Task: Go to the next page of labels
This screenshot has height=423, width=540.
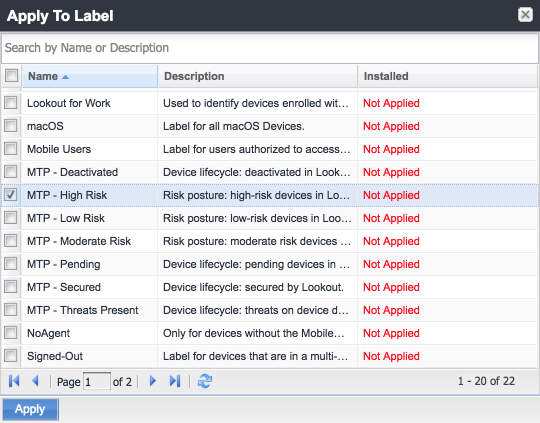Action: click(x=153, y=381)
